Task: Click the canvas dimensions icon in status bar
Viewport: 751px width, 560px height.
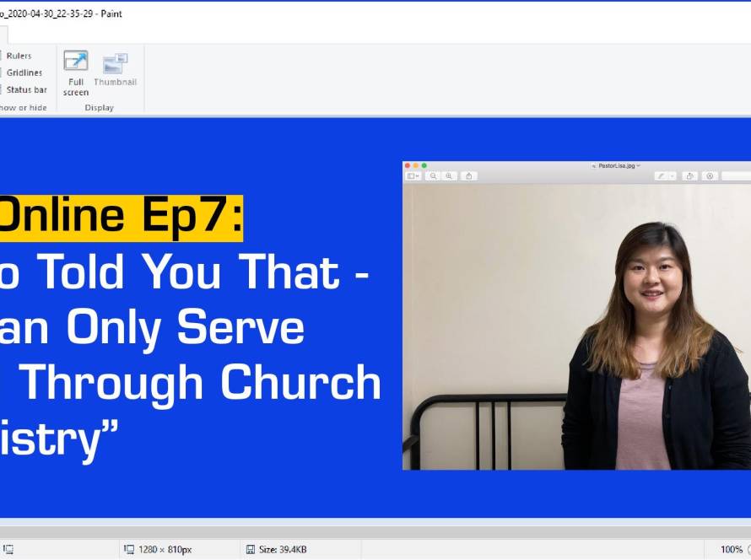Action: pos(129,549)
